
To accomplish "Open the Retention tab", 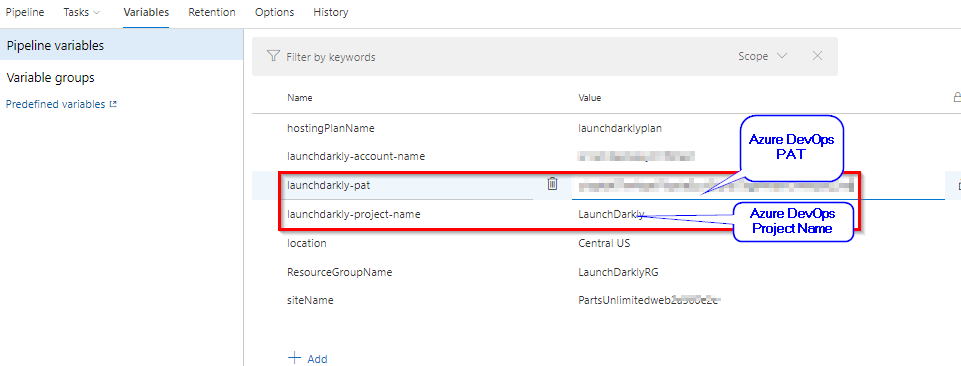I will point(211,12).
